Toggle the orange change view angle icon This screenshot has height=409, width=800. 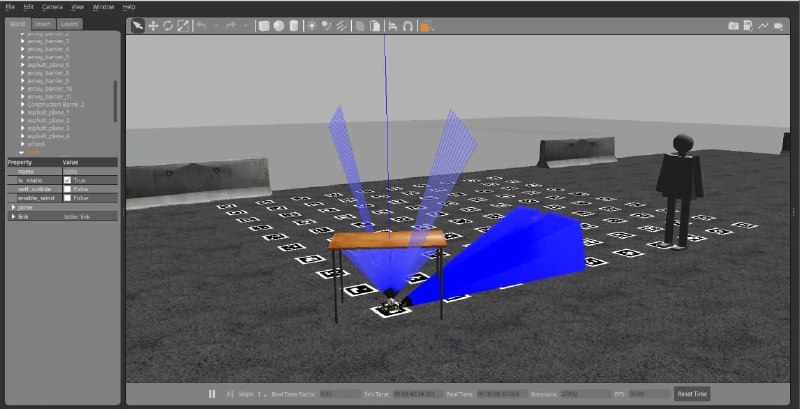427,26
